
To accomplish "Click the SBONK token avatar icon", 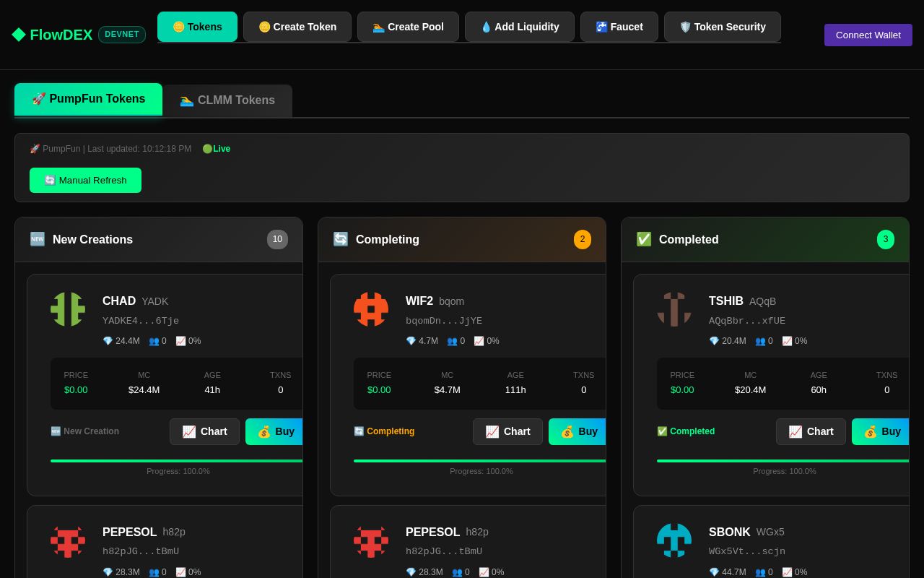I will point(674,540).
